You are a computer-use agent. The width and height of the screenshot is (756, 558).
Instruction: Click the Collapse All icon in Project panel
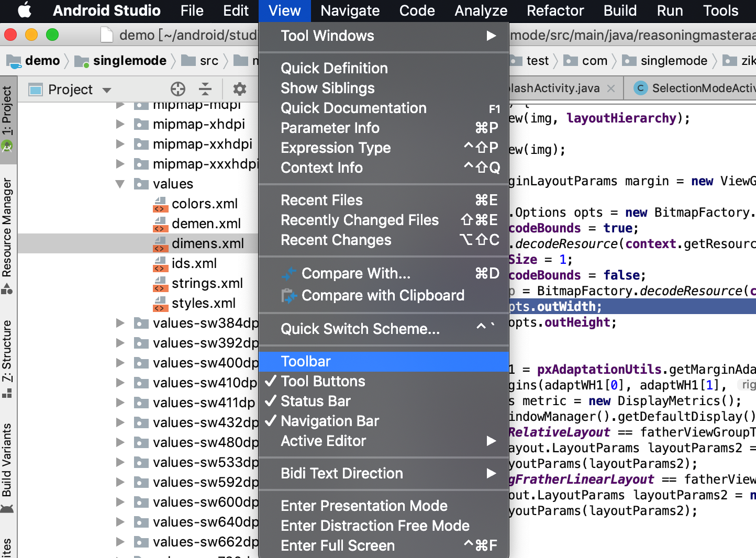205,89
